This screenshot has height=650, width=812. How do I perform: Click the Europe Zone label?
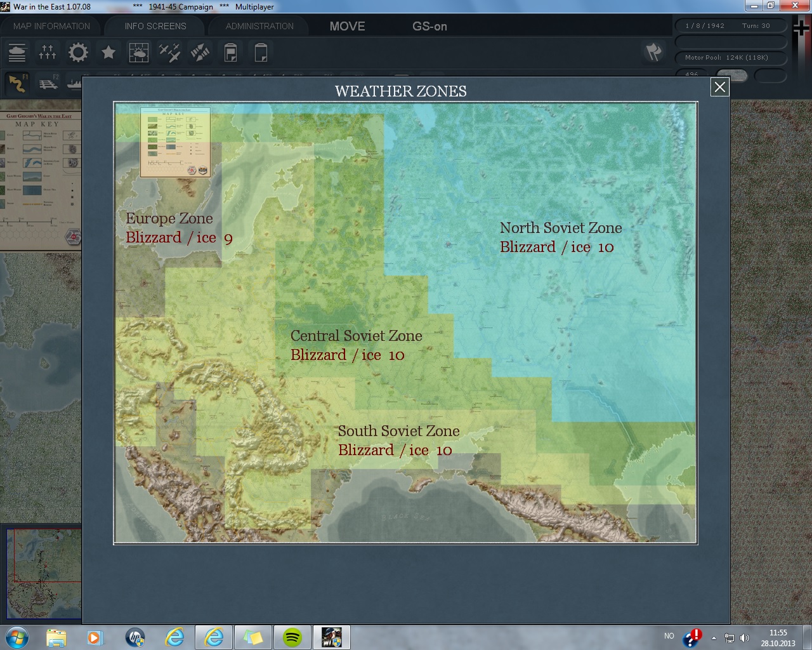[x=169, y=218]
